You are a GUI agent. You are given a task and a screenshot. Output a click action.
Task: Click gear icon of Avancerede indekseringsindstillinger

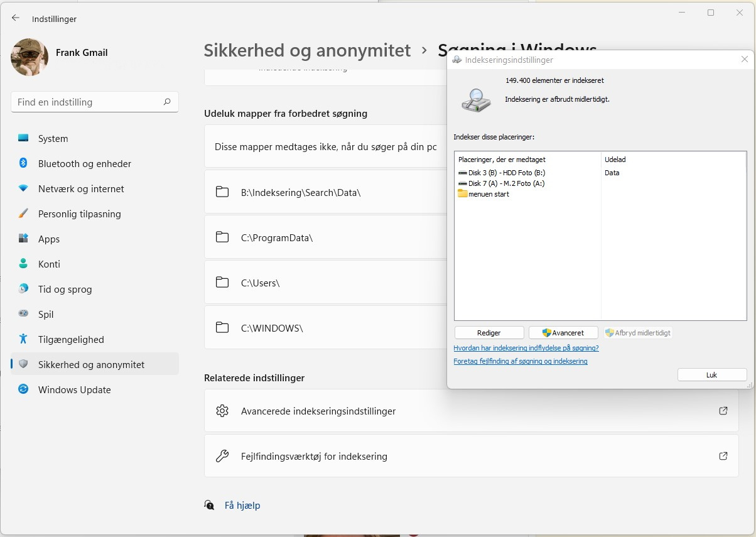(x=222, y=411)
